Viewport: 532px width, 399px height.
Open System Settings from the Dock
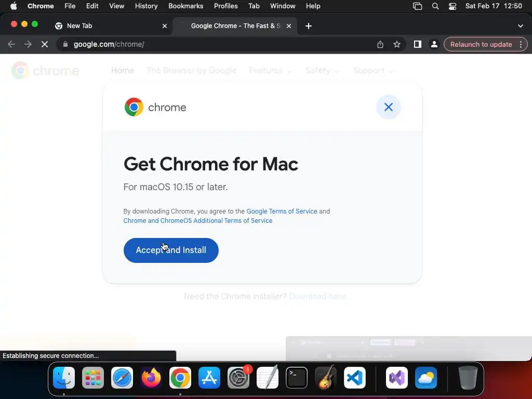(238, 378)
